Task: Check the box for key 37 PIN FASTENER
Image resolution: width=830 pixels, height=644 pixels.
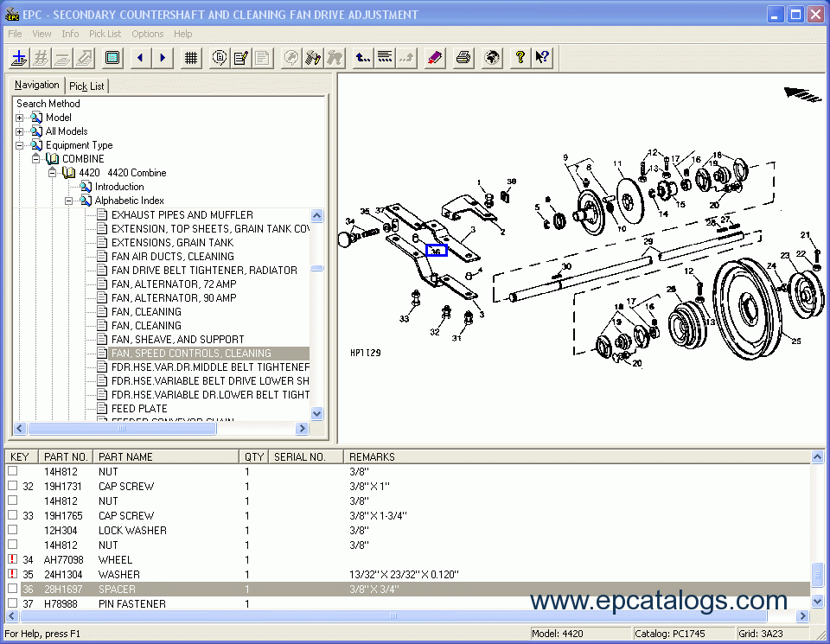Action: coord(13,603)
